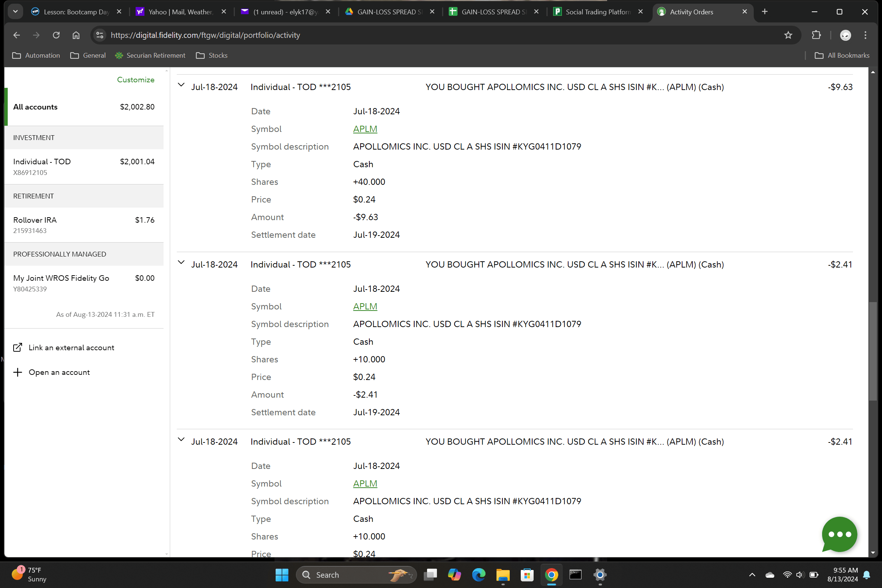Click the browser Extensions puzzle icon
Viewport: 882px width, 588px height.
(x=816, y=35)
